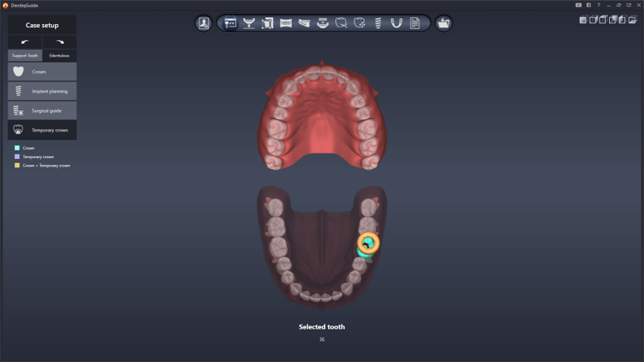
Task: Select the last view cube icon
Action: [632, 20]
